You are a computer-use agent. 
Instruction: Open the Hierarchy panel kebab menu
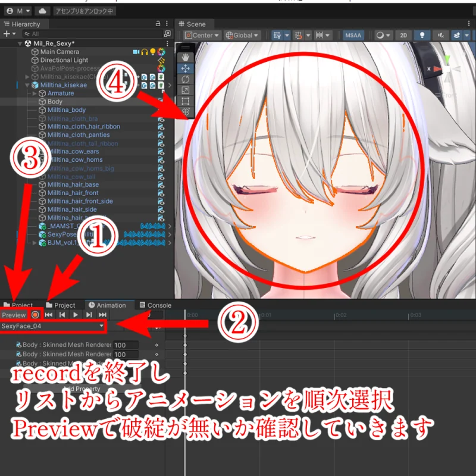167,24
